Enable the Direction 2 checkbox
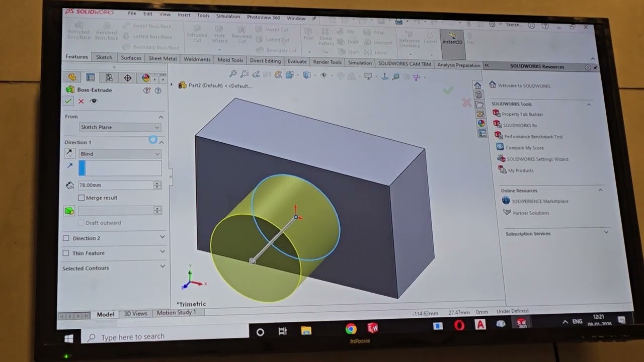The height and width of the screenshot is (362, 644). coord(66,238)
